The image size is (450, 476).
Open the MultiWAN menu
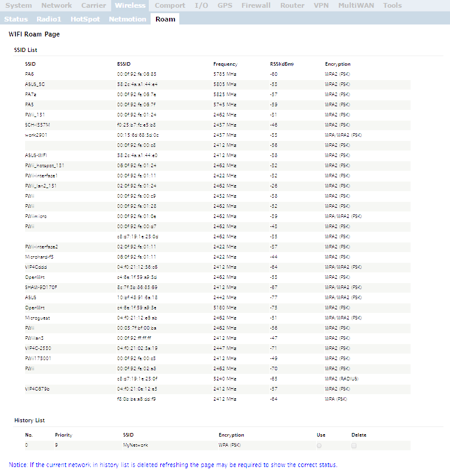[356, 5]
